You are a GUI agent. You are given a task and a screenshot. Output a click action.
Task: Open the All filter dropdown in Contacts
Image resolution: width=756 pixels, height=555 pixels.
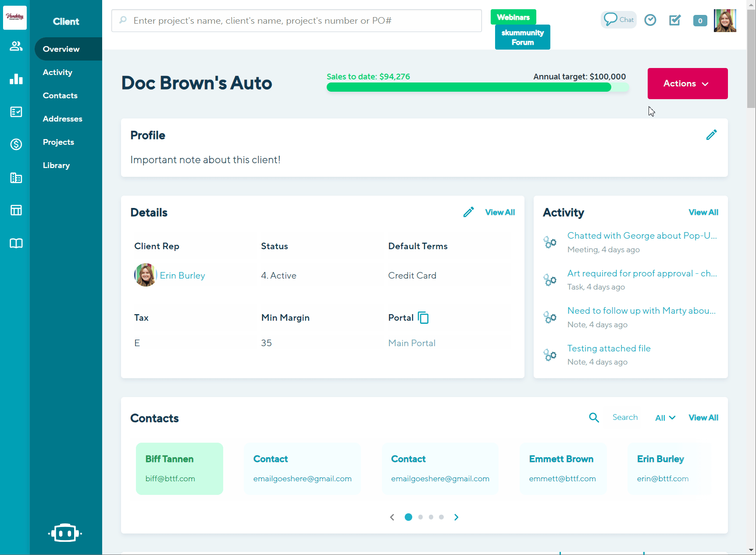665,418
